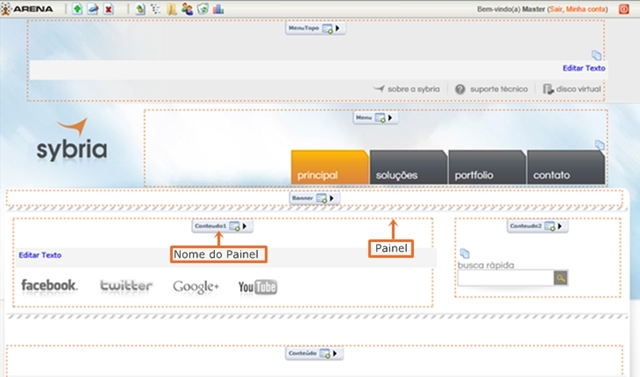Click the add new page icon
This screenshot has width=640, height=377.
pos(77,9)
